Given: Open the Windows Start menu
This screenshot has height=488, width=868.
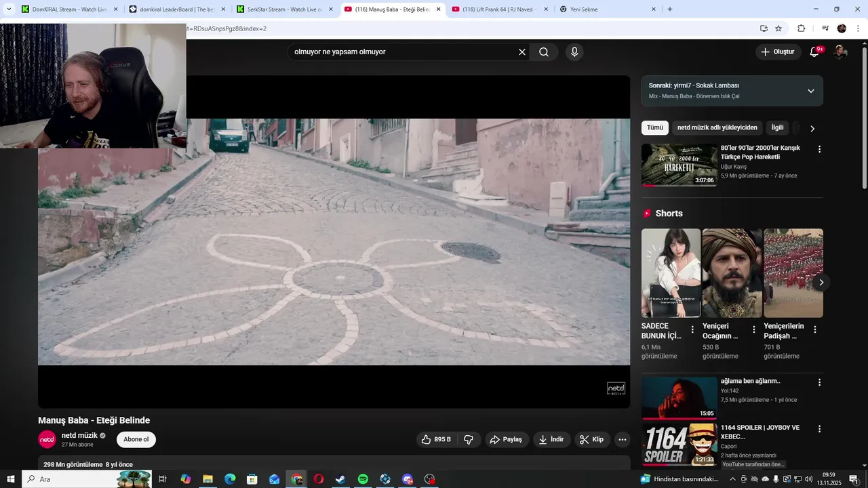Looking at the screenshot, I should pyautogui.click(x=11, y=479).
